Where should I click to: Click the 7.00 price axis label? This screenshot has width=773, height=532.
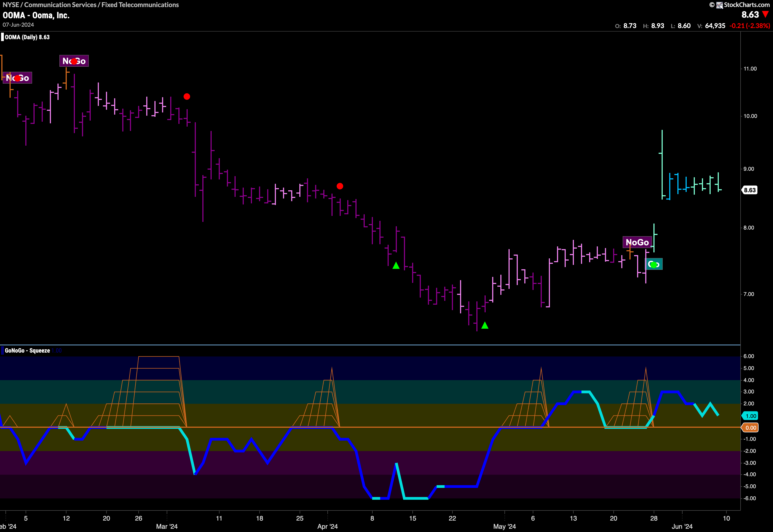point(749,294)
